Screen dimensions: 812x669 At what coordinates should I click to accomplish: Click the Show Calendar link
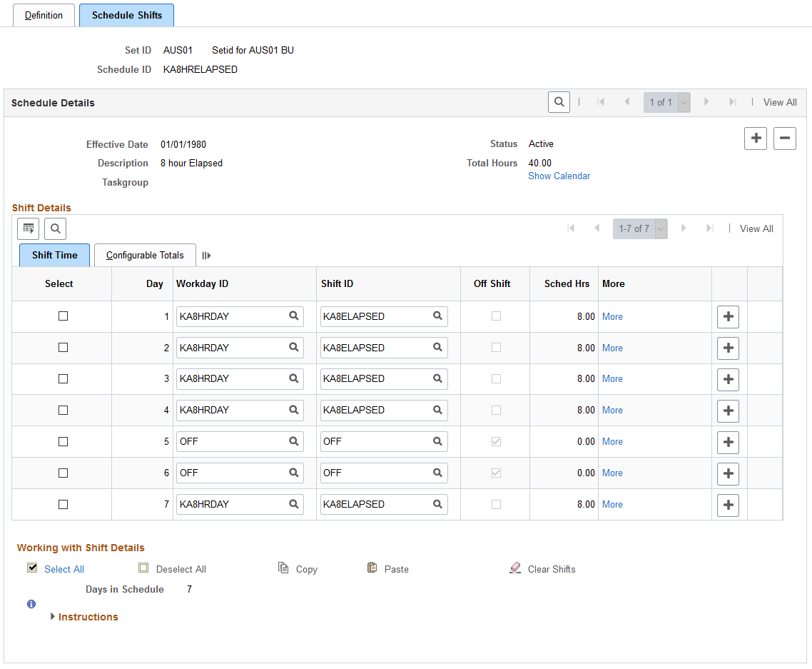point(559,176)
